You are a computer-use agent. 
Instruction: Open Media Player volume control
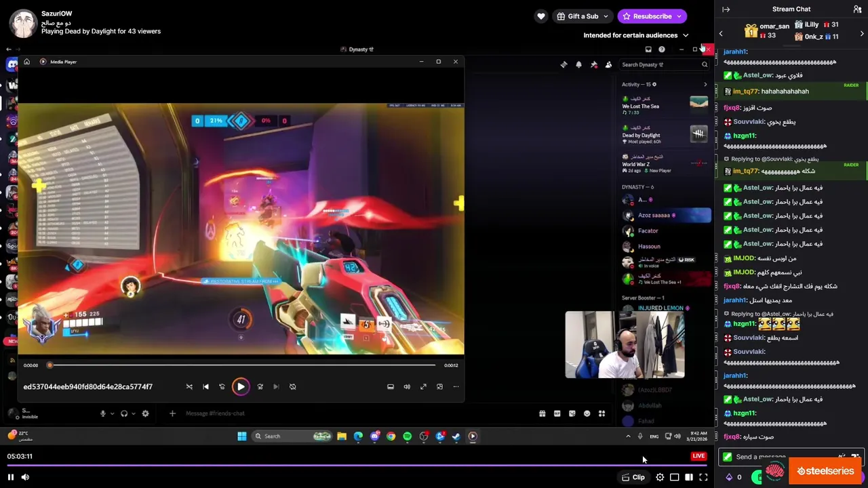click(407, 387)
